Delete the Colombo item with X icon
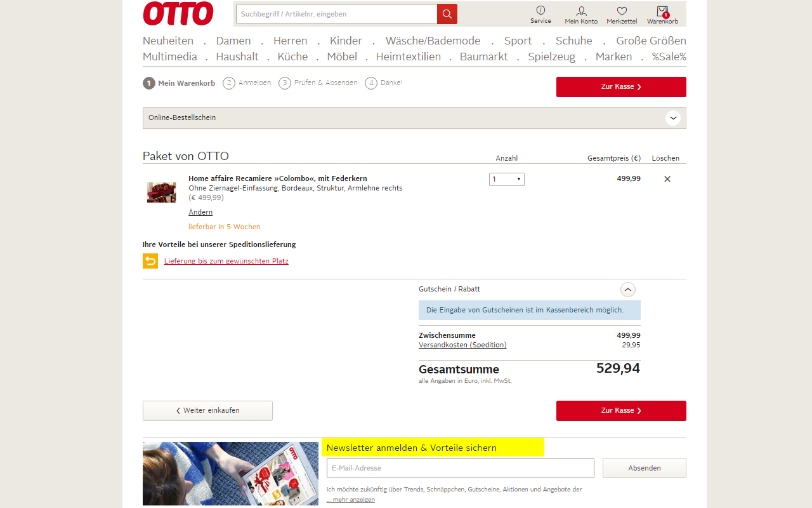This screenshot has height=508, width=812. [667, 179]
